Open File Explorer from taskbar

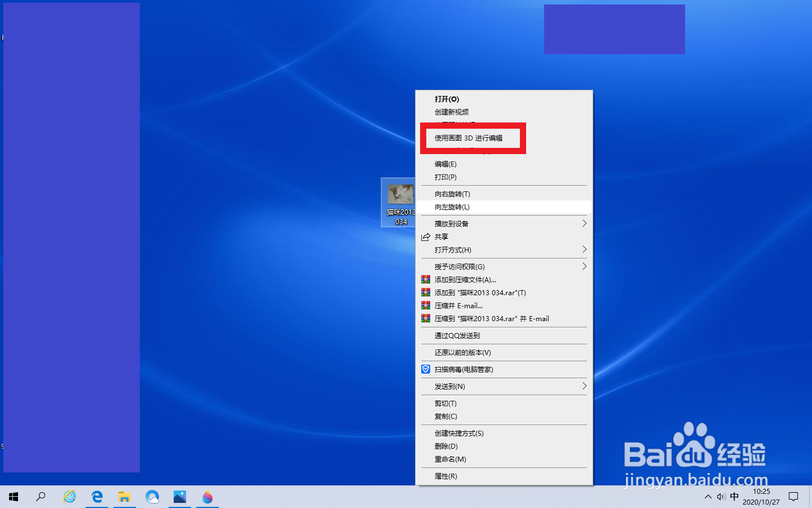[125, 497]
